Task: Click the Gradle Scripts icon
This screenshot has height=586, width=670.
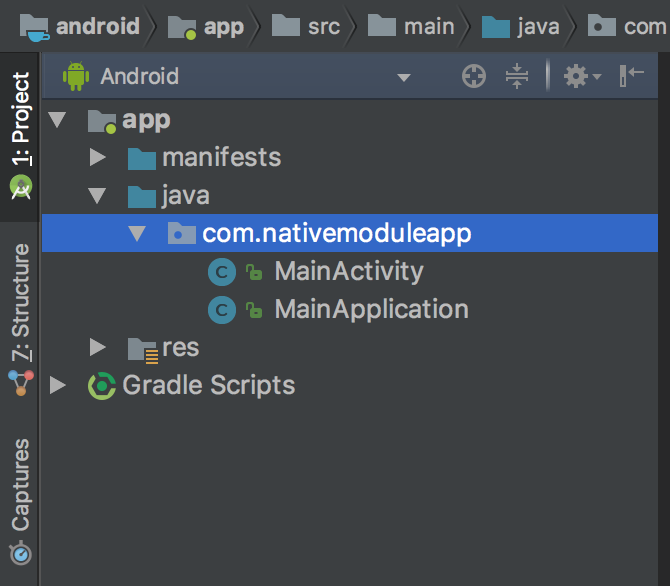Action: coord(101,385)
